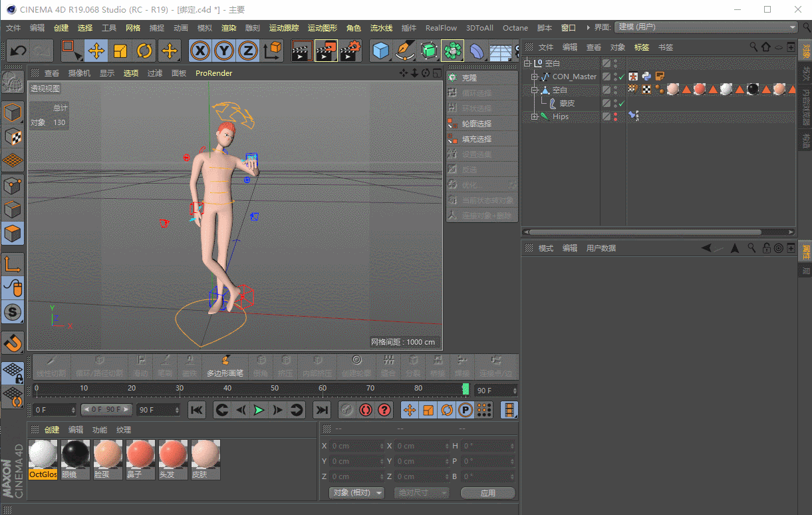Screen dimensions: 812x515
Task: Open the 运动图形 menu
Action: tap(323, 28)
